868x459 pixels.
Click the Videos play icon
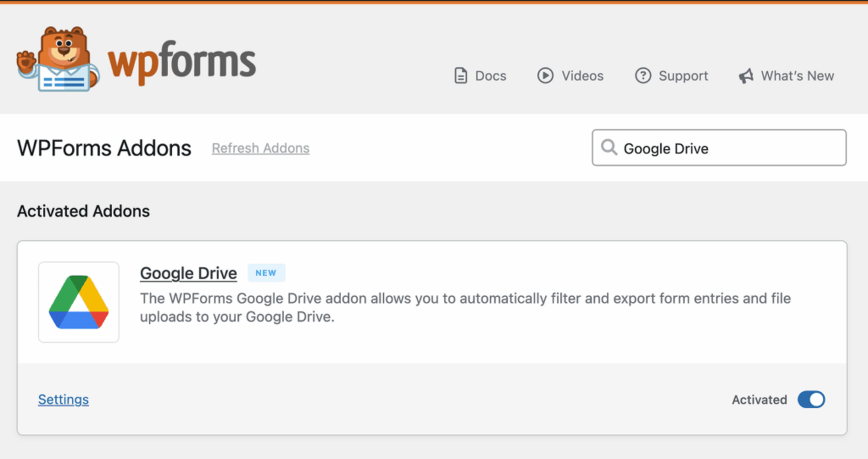(x=545, y=76)
